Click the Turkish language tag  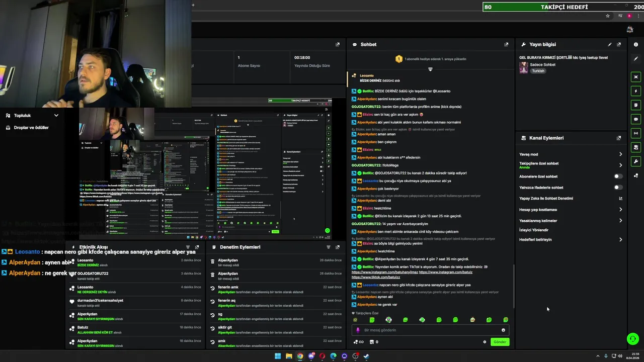click(538, 71)
